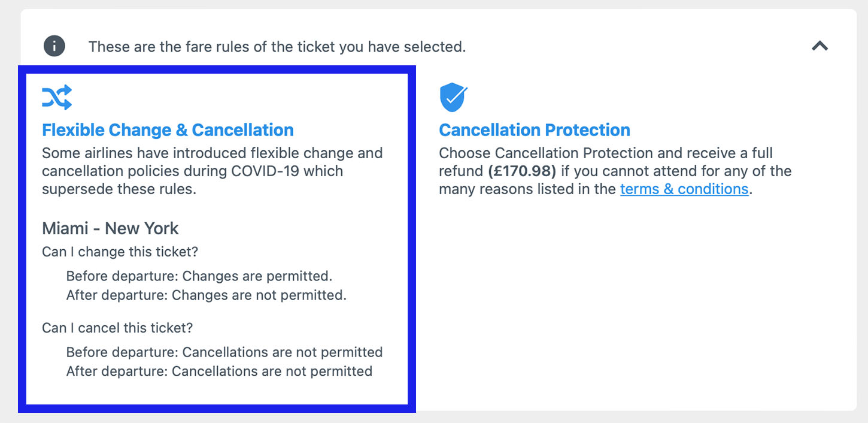Viewport: 868px width, 423px height.
Task: Click the Miami - New York route label
Action: (110, 228)
